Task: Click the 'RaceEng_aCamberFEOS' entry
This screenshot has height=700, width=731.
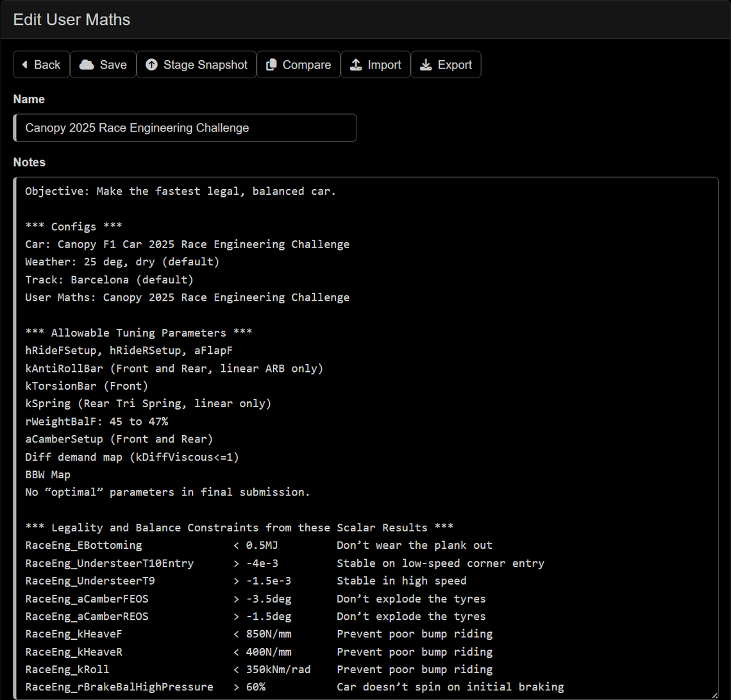Action: (x=87, y=599)
